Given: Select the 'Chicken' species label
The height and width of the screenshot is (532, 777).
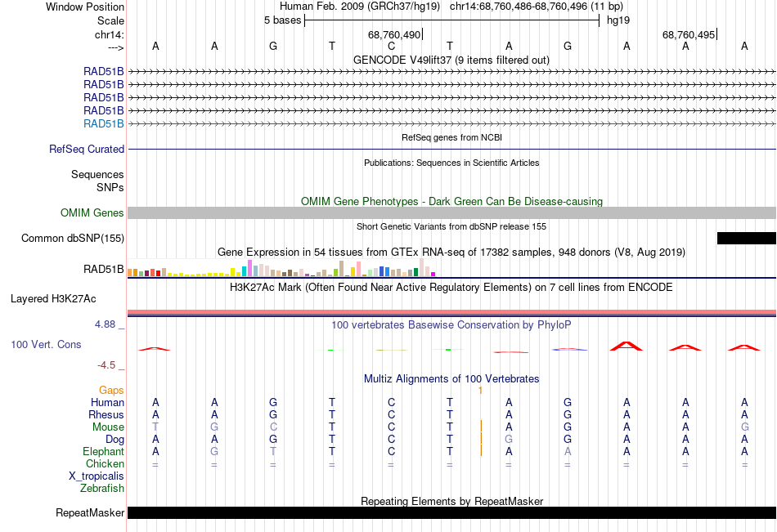Looking at the screenshot, I should point(105,463).
